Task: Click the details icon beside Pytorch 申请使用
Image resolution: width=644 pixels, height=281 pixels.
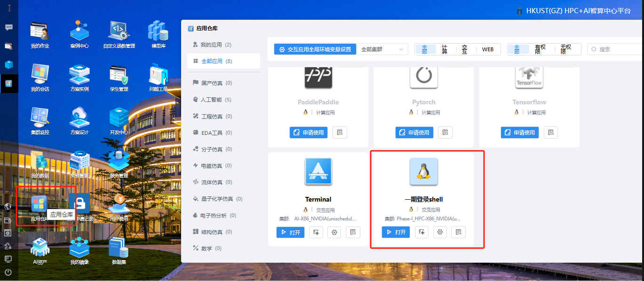Action: (445, 133)
